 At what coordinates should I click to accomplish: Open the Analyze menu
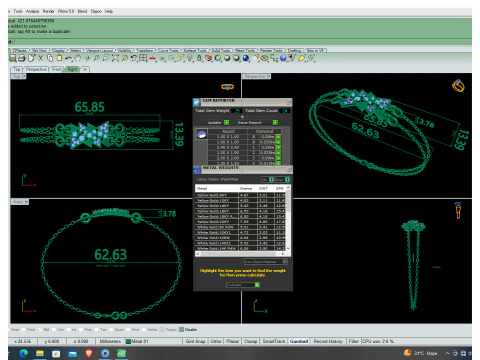[32, 11]
